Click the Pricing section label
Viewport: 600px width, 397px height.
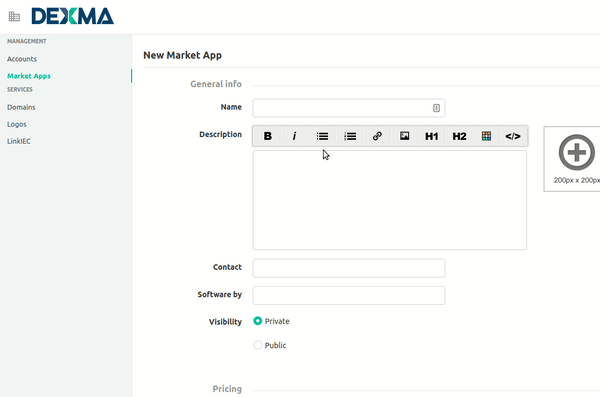click(x=227, y=389)
